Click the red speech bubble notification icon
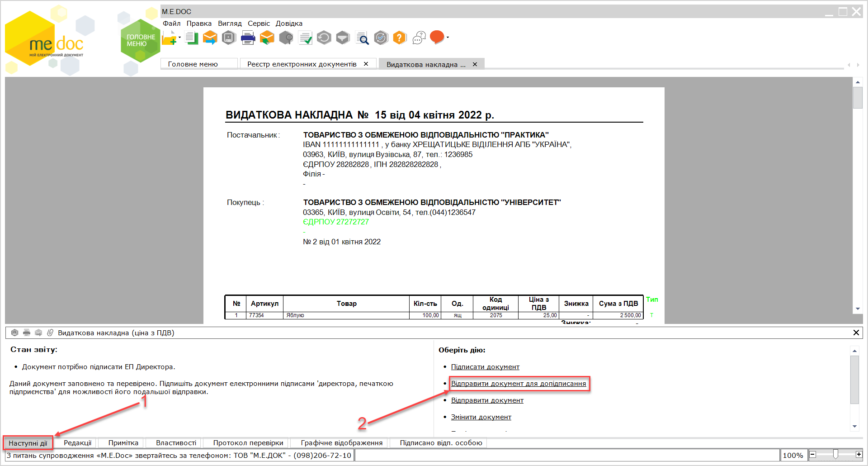This screenshot has height=466, width=868. (437, 37)
